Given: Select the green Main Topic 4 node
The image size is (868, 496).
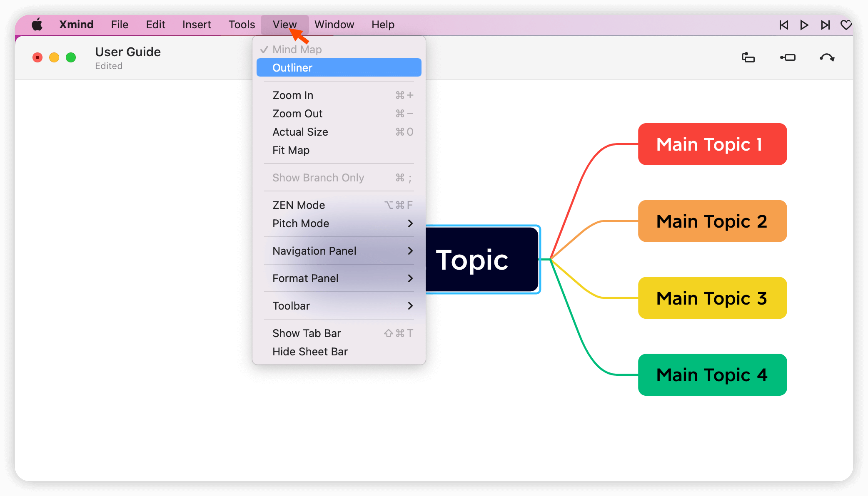Looking at the screenshot, I should [x=712, y=375].
